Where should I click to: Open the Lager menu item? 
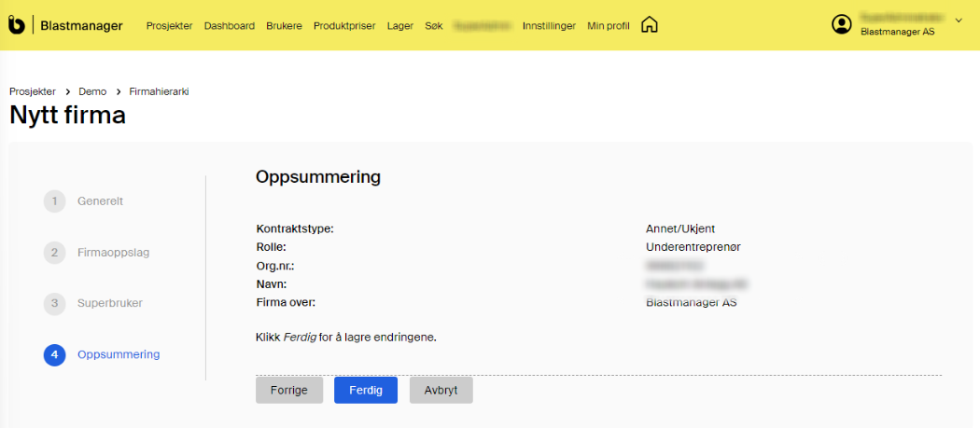[400, 26]
